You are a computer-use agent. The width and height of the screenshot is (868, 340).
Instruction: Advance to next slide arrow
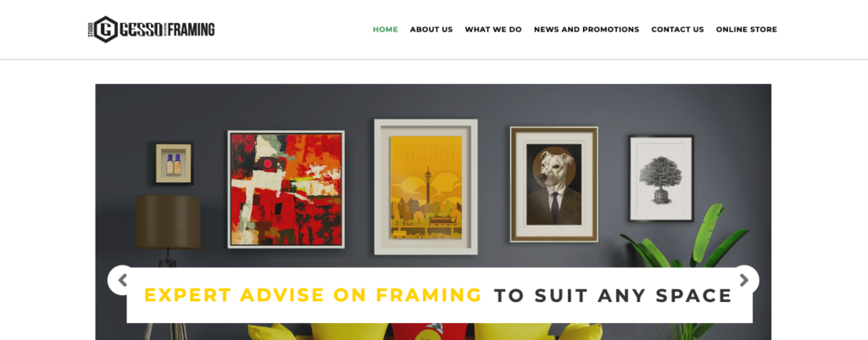[744, 280]
